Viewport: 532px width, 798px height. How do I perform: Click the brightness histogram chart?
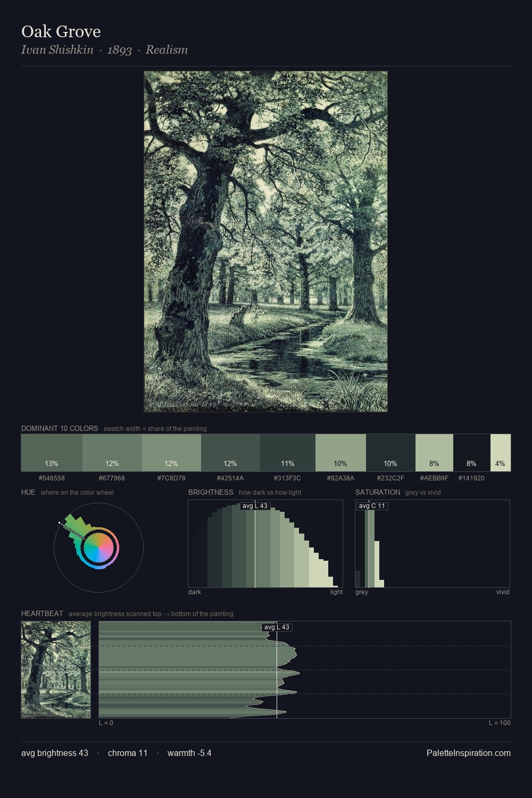[x=265, y=544]
